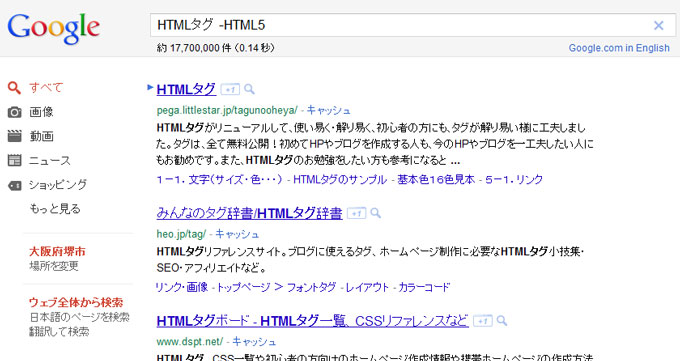Click preview magnifier beside HTMLタグ result
This screenshot has width=680, height=361.
[x=249, y=89]
